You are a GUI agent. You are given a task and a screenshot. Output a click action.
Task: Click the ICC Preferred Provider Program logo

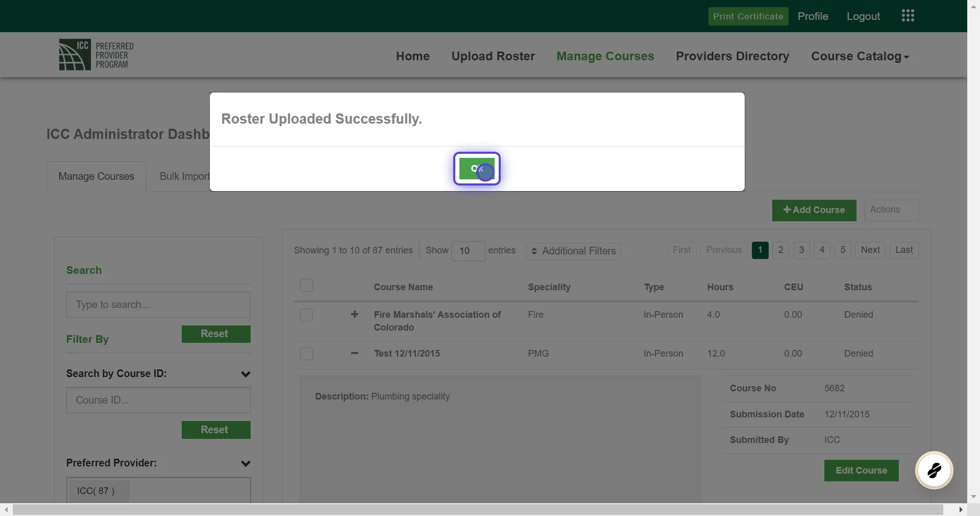pos(96,55)
